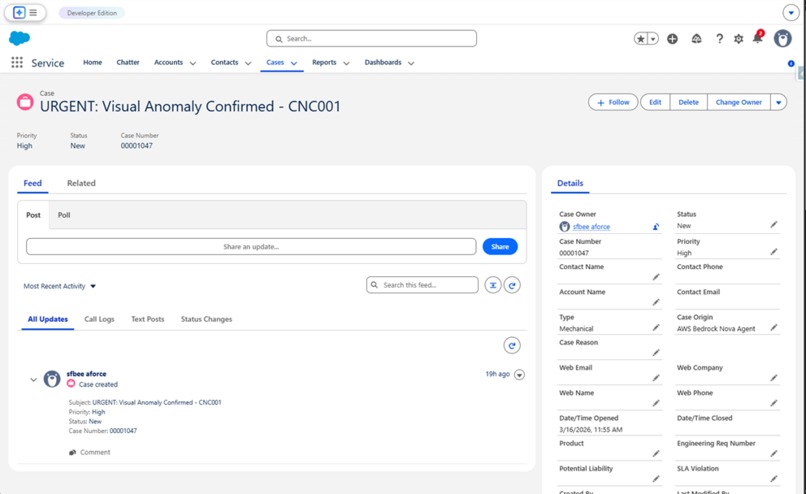Click the Edit case button

coord(655,102)
